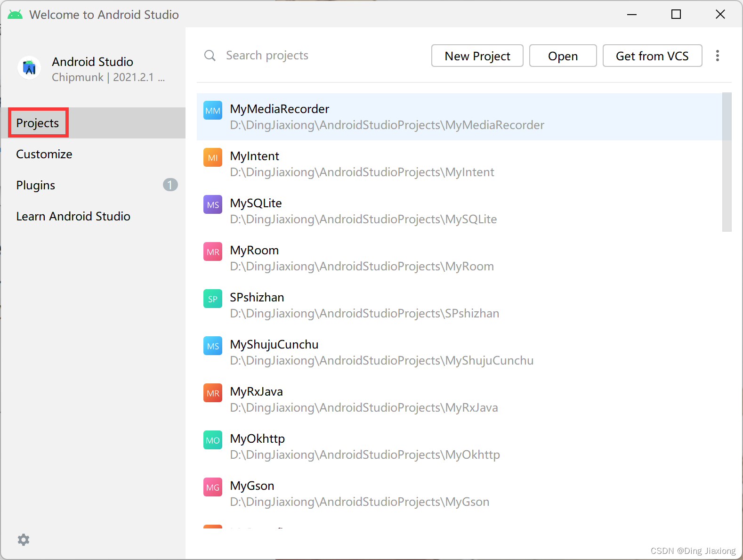Click the MyIntent MI project icon

pyautogui.click(x=213, y=158)
